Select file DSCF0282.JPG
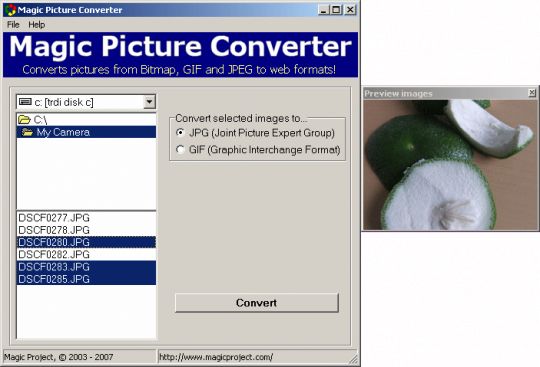540x367 pixels. click(86, 255)
